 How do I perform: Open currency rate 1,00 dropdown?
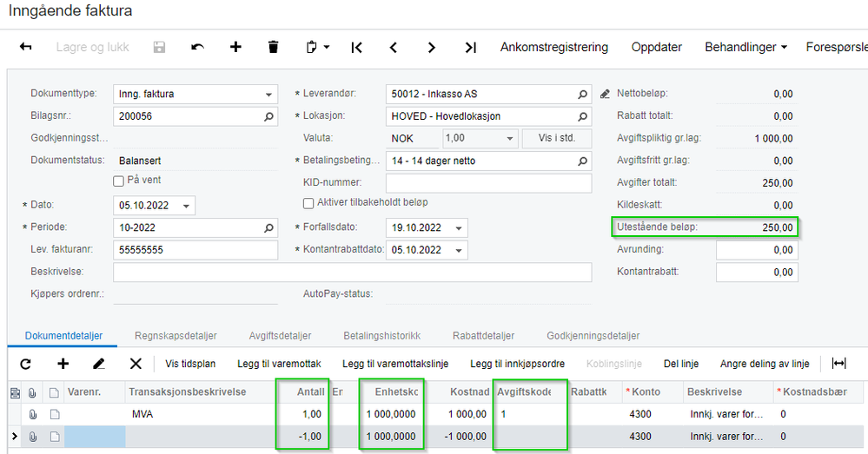[x=510, y=139]
